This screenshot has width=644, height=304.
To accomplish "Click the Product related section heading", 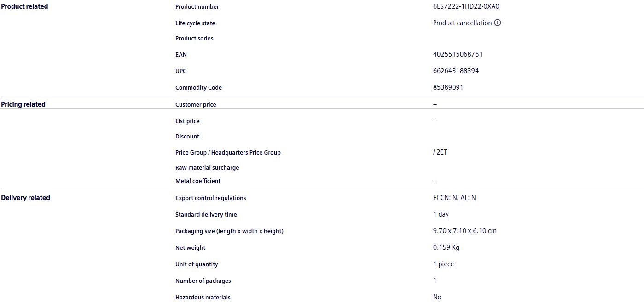I will click(24, 6).
